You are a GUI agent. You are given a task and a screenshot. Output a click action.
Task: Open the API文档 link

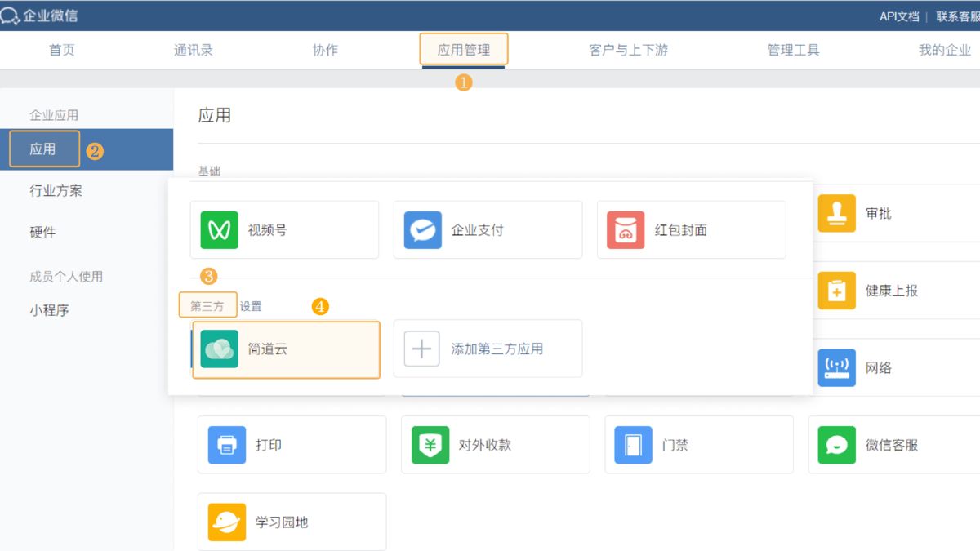pos(899,16)
